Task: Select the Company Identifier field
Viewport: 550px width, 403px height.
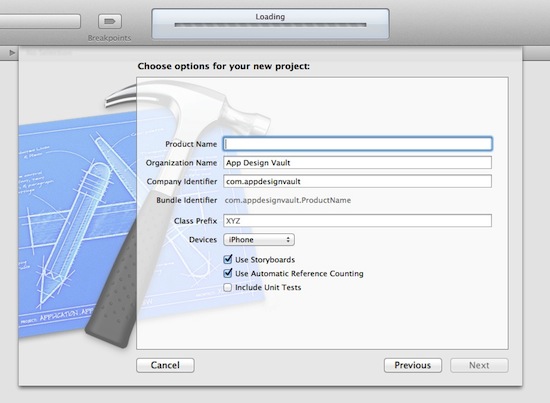Action: [x=357, y=181]
